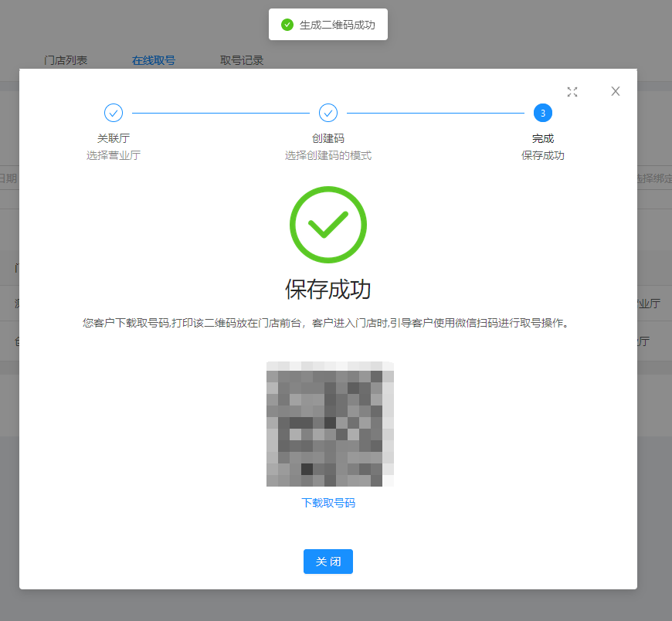The height and width of the screenshot is (621, 672).
Task: Click the step 3 完成 circle
Action: (543, 113)
